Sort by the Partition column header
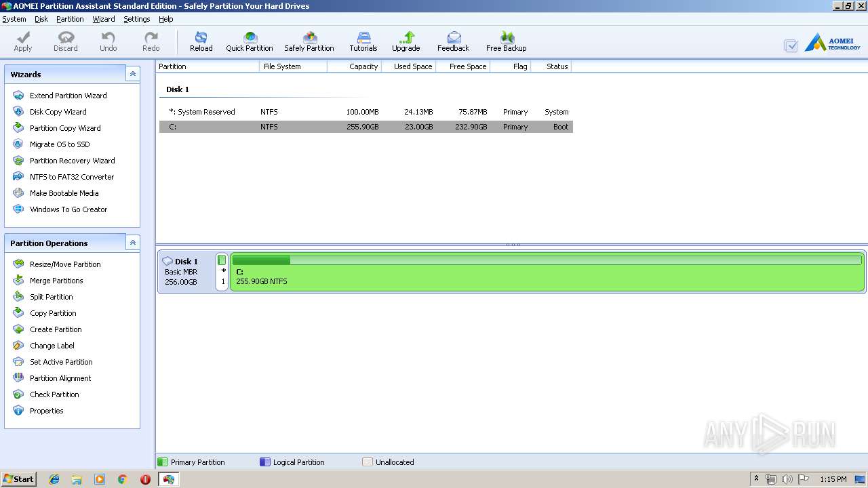The image size is (868, 488). 208,66
